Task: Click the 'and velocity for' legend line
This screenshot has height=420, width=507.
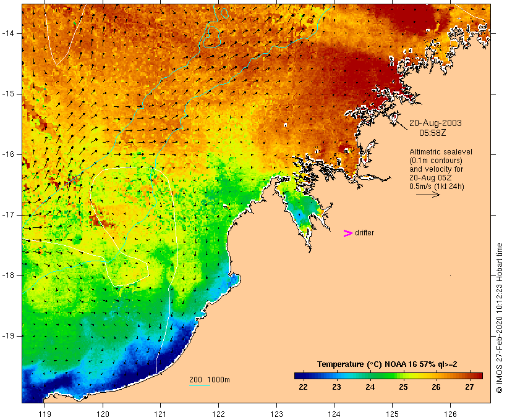Action: [436, 169]
